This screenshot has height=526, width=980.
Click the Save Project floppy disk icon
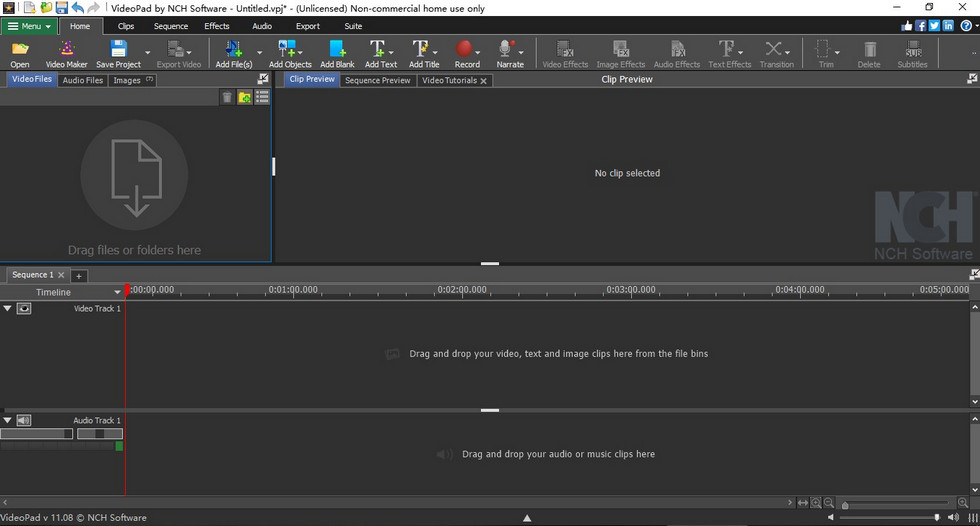tap(118, 49)
